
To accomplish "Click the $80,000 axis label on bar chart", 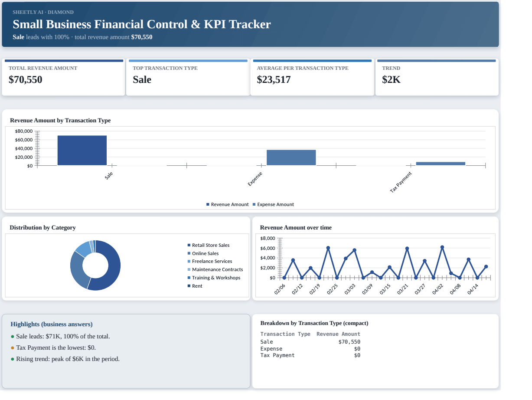I will 24,131.
